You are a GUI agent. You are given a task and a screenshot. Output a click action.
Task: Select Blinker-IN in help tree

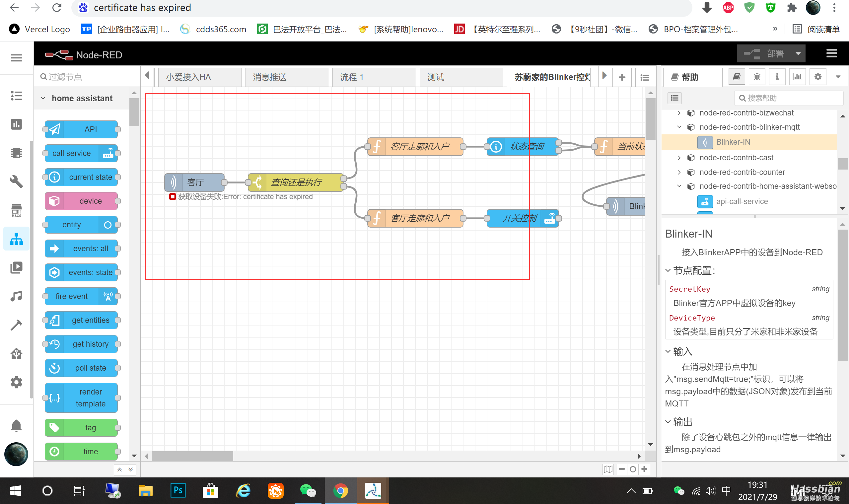(749, 142)
